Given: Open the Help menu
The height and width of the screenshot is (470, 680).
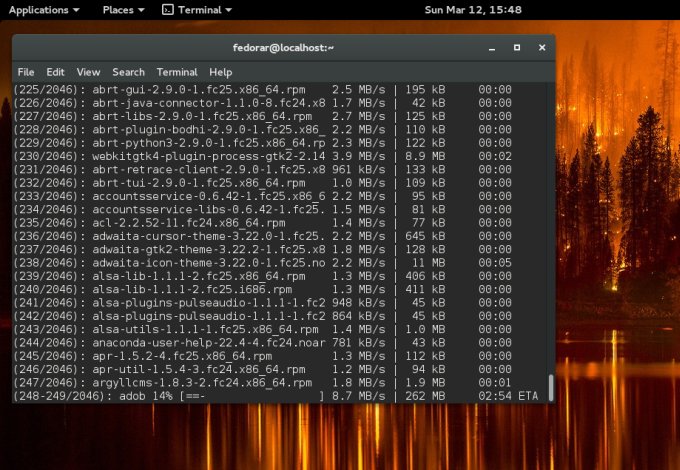Looking at the screenshot, I should [x=220, y=72].
